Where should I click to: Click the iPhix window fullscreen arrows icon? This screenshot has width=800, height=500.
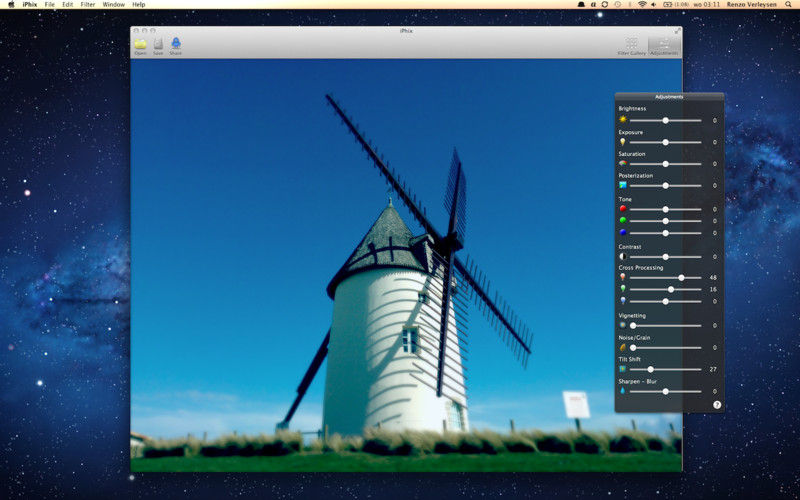point(677,31)
